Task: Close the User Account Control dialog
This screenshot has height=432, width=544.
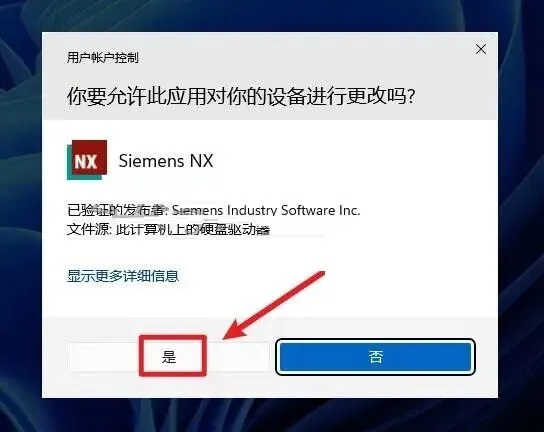Action: tap(481, 49)
